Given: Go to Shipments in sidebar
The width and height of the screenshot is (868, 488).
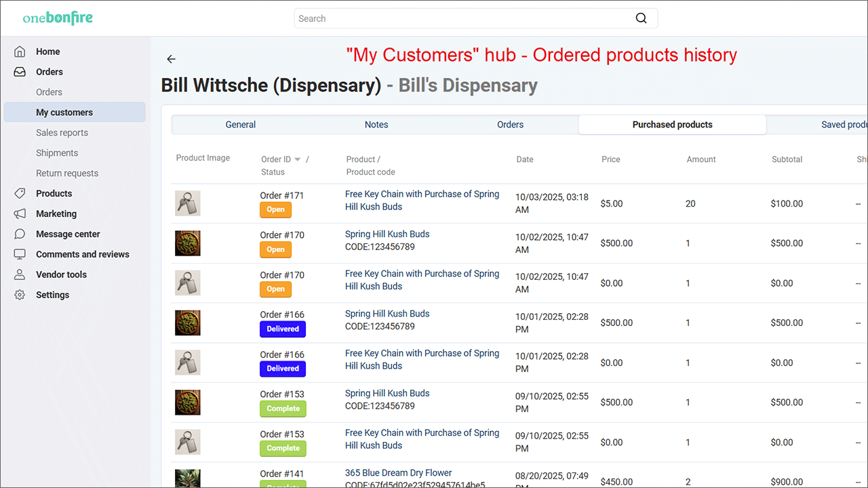Looking at the screenshot, I should click(57, 153).
